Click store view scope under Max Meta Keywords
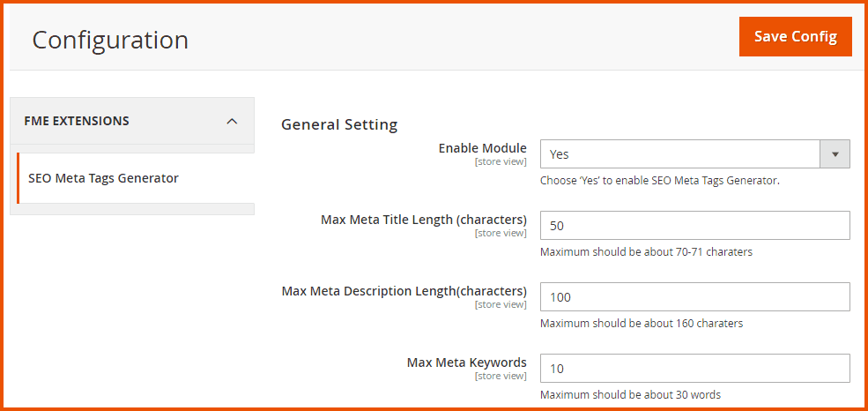The image size is (868, 411). pyautogui.click(x=501, y=376)
